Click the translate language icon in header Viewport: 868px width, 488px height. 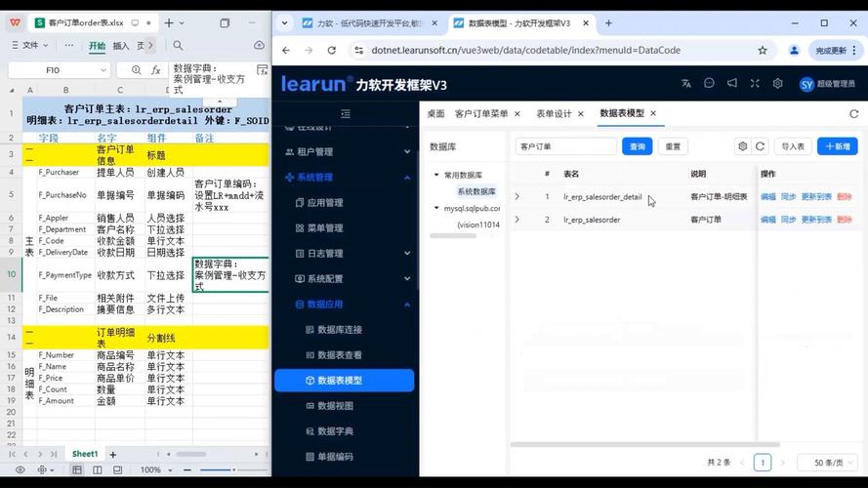click(x=685, y=84)
